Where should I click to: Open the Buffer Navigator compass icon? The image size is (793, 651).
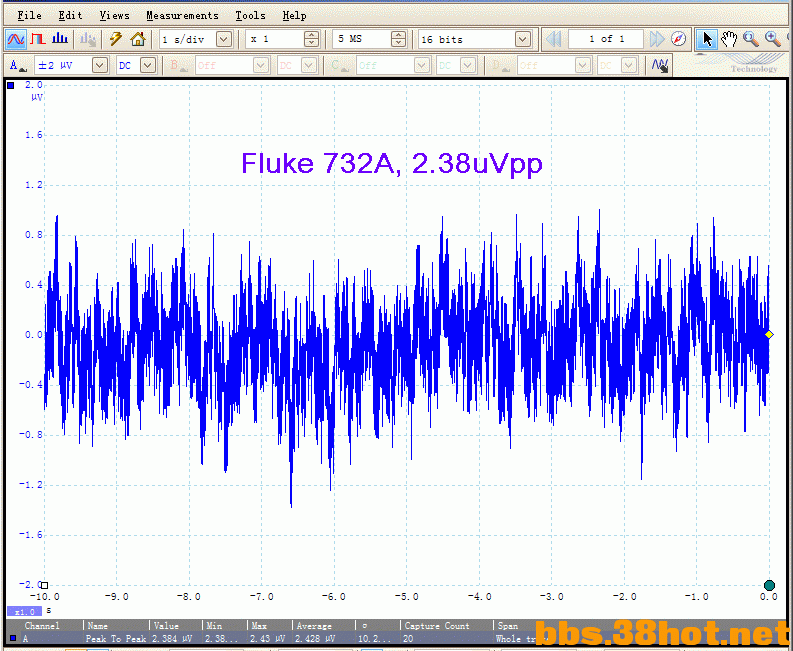pos(679,39)
